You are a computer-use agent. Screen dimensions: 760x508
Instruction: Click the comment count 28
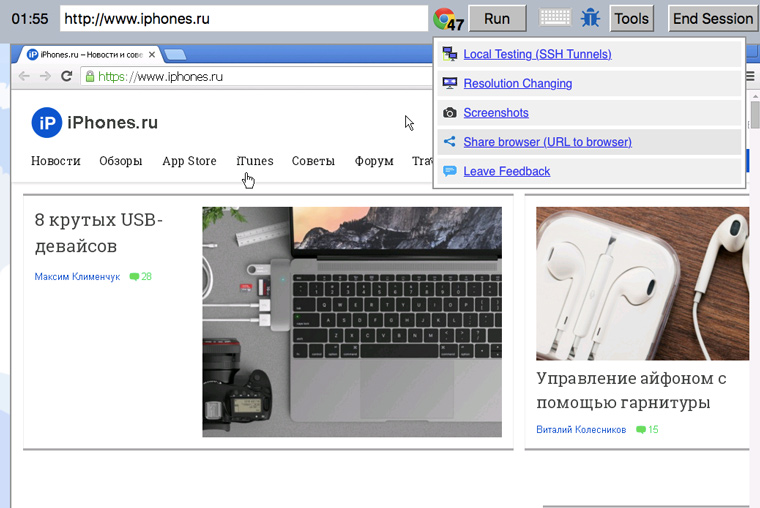click(x=146, y=277)
